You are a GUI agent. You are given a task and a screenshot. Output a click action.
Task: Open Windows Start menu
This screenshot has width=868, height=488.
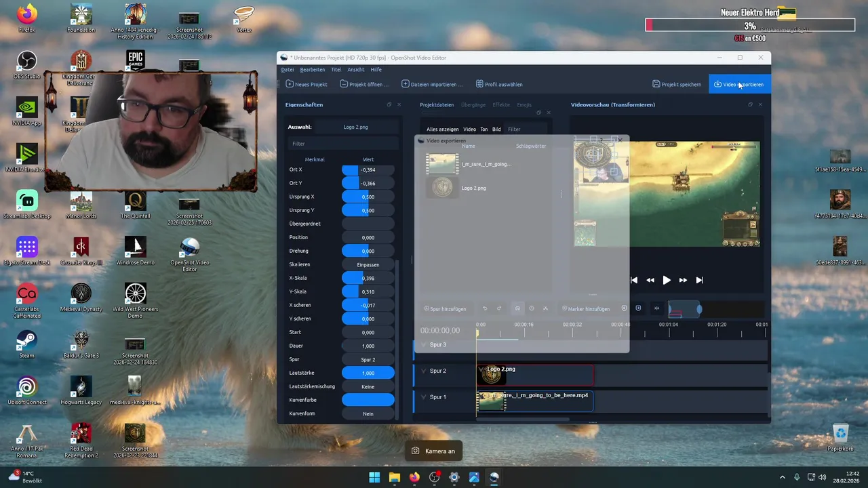[x=374, y=477]
